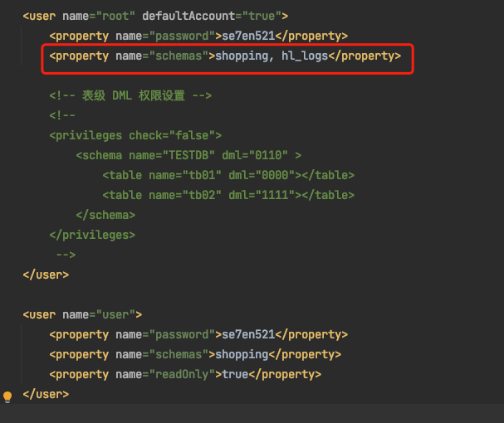This screenshot has width=504, height=423.
Task: Click the yellow lightbulb intention icon
Action: click(8, 396)
